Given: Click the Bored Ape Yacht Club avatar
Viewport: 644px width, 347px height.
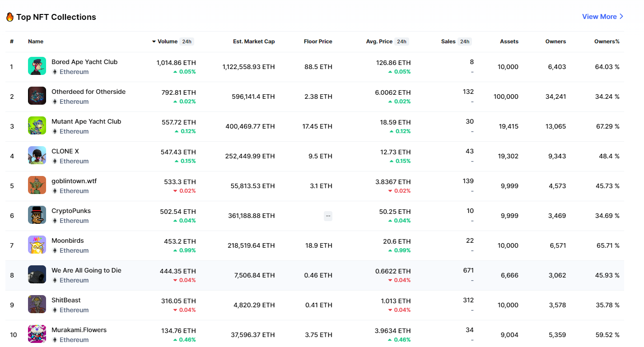Looking at the screenshot, I should pos(37,66).
